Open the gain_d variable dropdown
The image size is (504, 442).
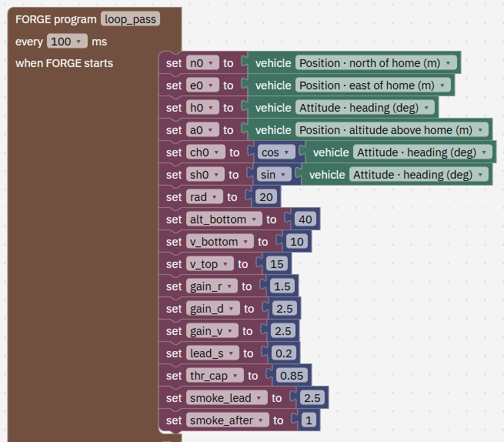213,309
